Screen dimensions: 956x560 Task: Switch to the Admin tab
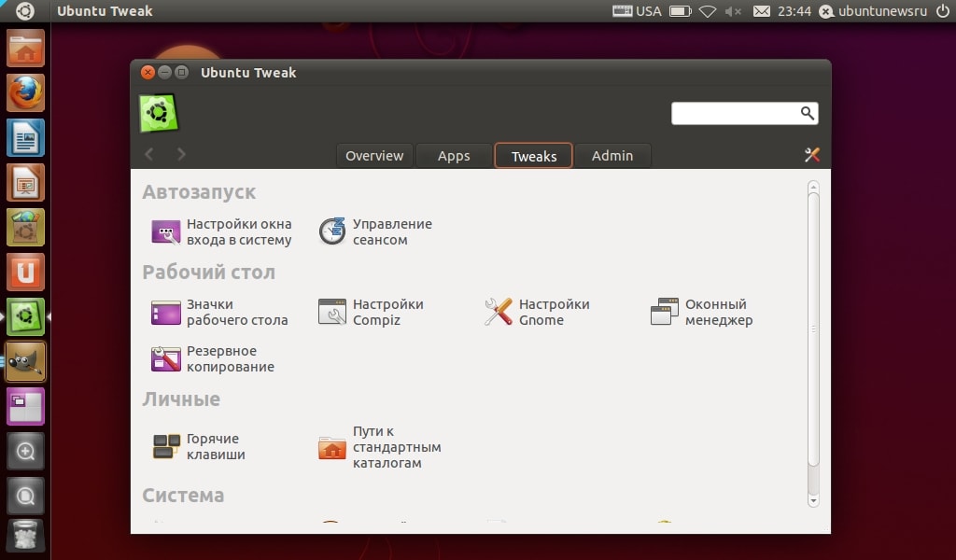612,155
